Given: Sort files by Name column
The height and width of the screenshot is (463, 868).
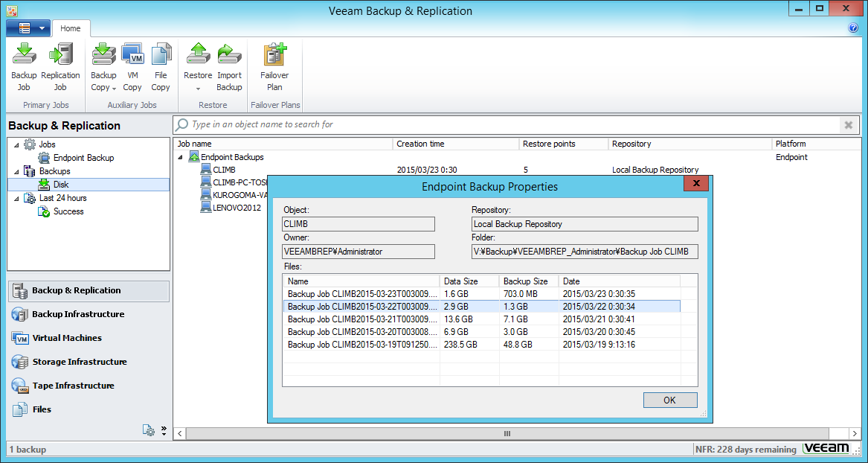Looking at the screenshot, I should (x=361, y=281).
